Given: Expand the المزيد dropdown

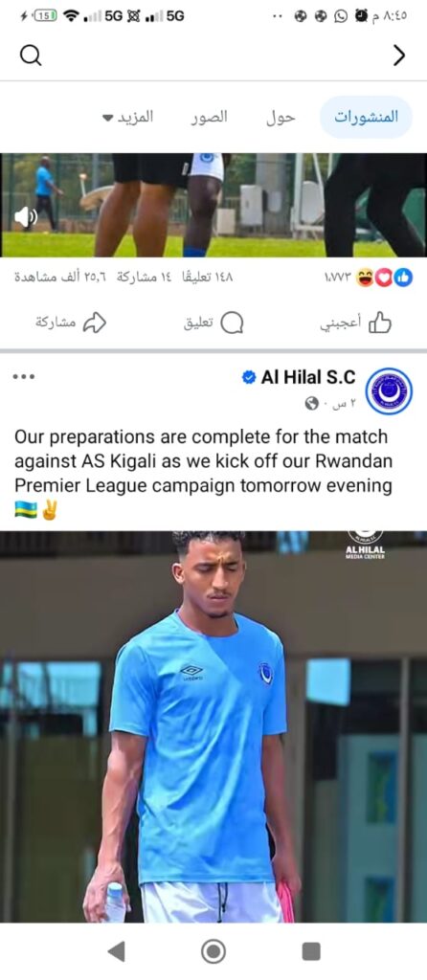Looking at the screenshot, I should tap(127, 117).
